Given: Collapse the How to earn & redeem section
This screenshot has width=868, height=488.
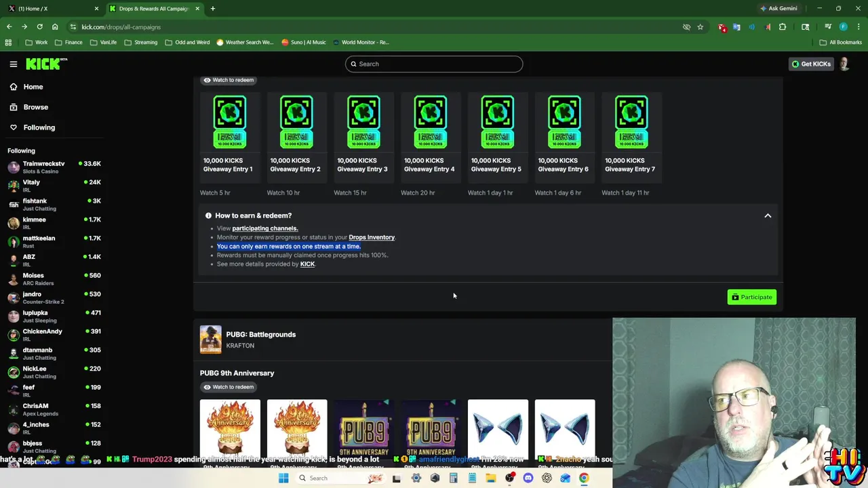Looking at the screenshot, I should pos(768,216).
